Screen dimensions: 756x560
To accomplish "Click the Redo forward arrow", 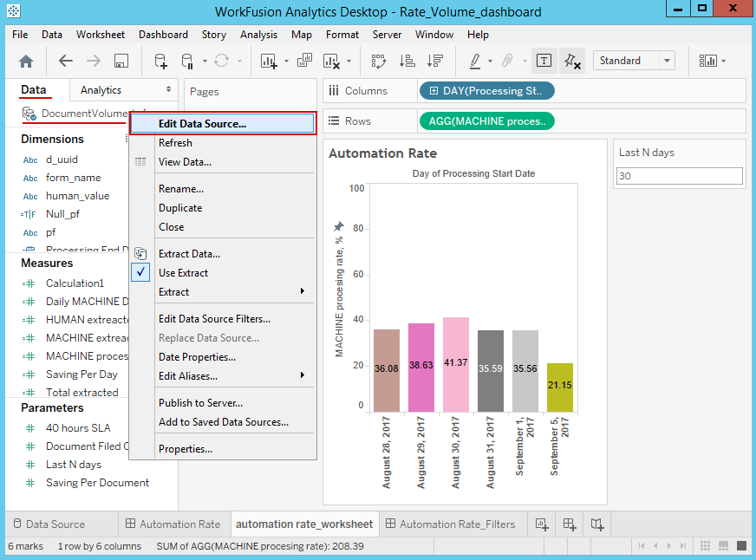I will [x=94, y=61].
